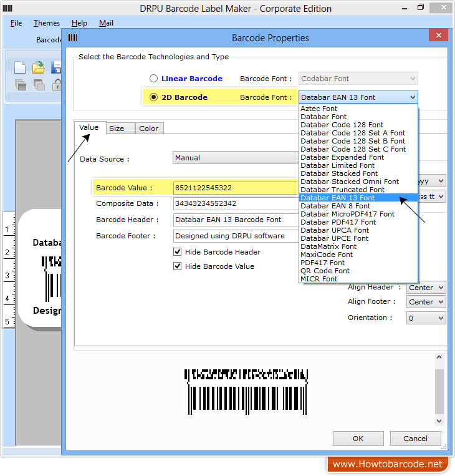The width and height of the screenshot is (455, 476).
Task: Switch to the Size tab
Action: pos(120,129)
